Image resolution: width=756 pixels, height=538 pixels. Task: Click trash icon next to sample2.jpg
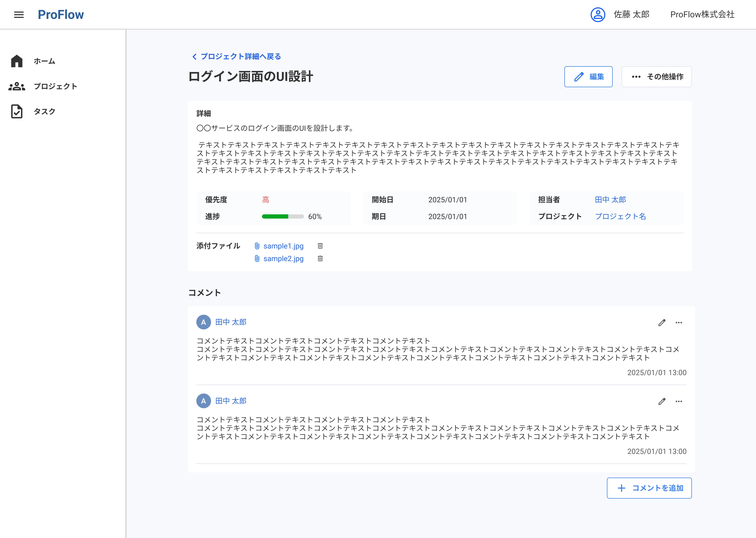coord(320,258)
